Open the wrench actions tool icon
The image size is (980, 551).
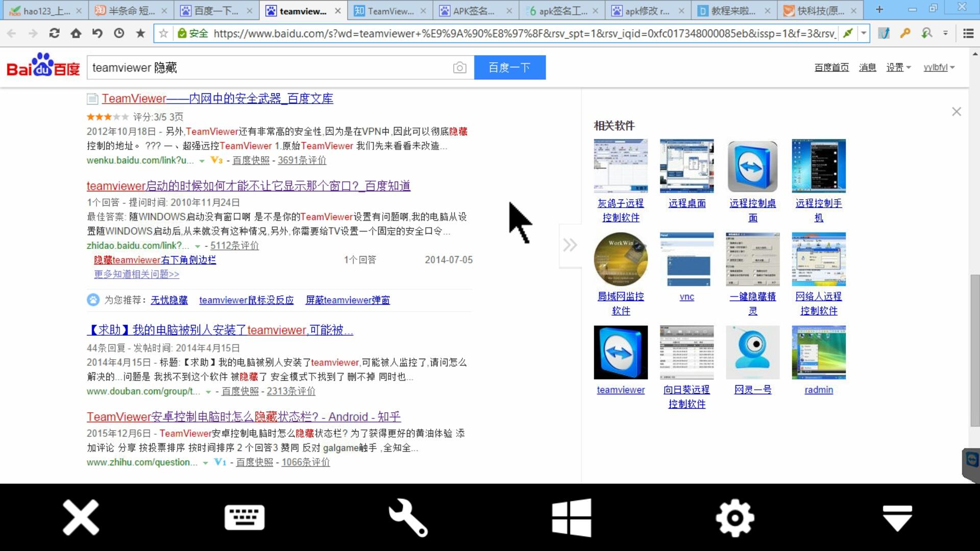(x=408, y=517)
